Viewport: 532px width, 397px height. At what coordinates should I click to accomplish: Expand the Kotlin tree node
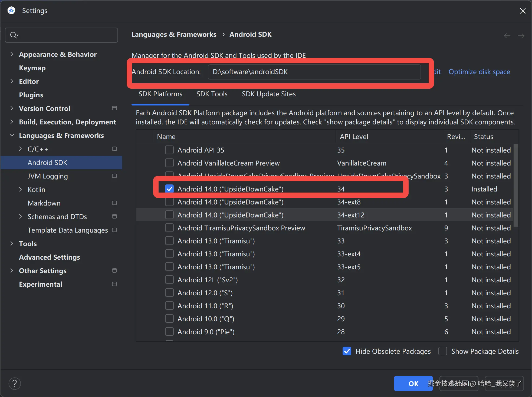(20, 189)
